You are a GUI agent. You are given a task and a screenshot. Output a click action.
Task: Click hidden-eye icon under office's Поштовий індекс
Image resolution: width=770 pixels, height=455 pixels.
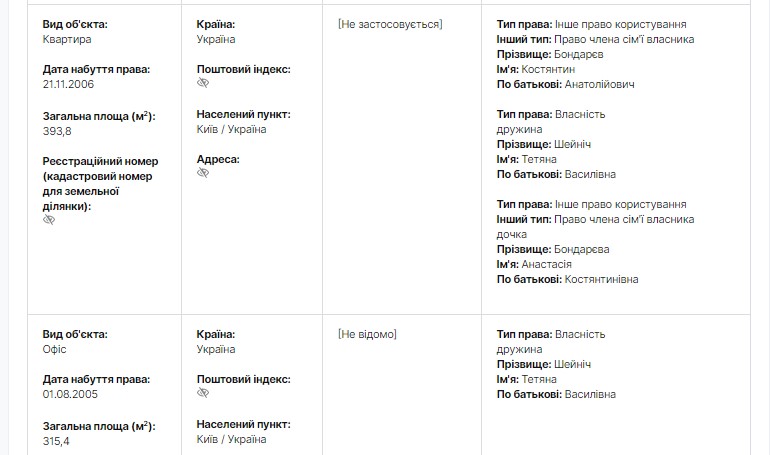(203, 393)
